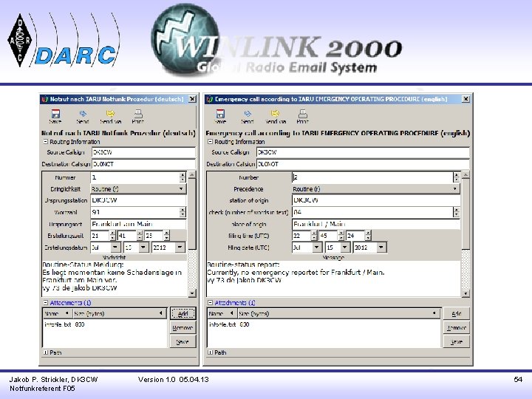Click Source Callsign field in German form

(143, 152)
